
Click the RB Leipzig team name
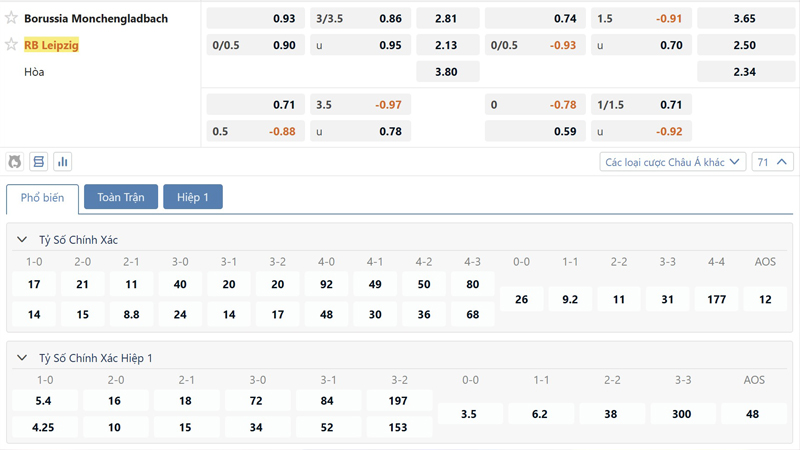51,45
